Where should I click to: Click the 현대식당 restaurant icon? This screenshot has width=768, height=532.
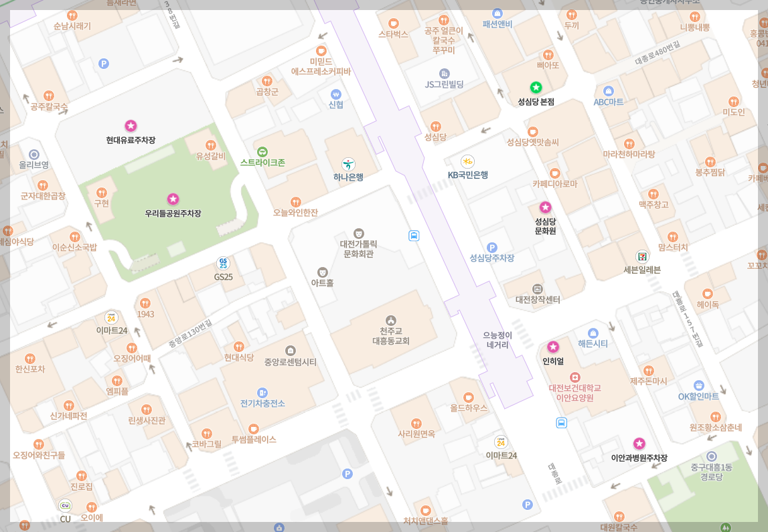[x=238, y=347]
